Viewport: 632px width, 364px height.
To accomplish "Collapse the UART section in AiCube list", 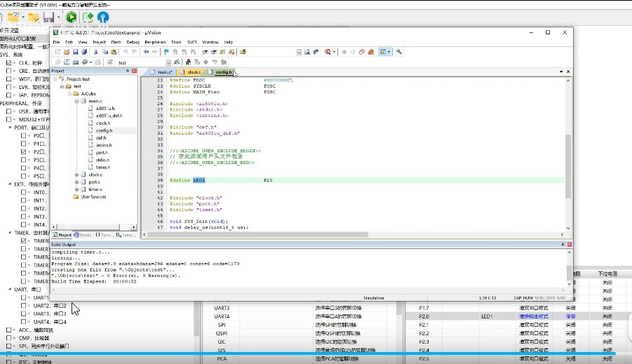I will coord(9,289).
